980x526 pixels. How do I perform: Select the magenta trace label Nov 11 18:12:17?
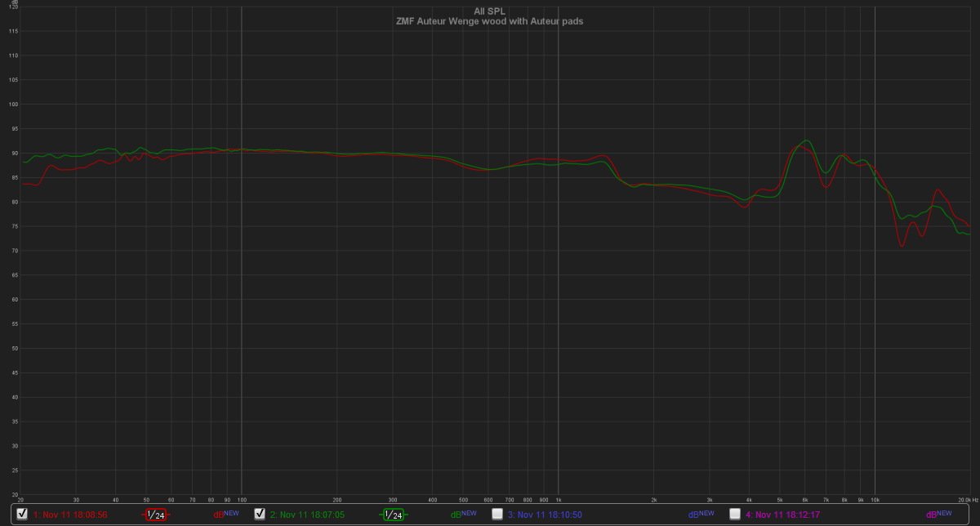click(x=782, y=515)
